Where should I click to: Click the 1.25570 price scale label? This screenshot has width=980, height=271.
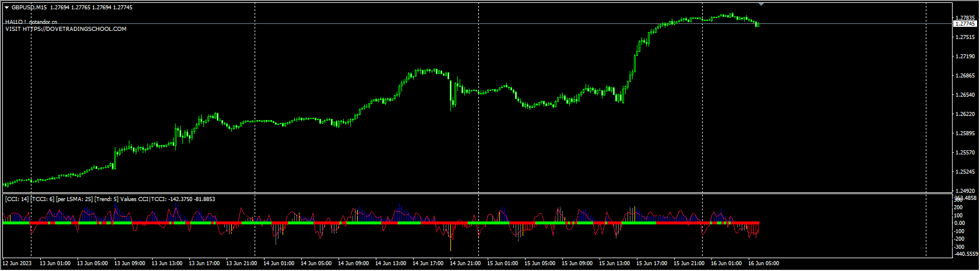pyautogui.click(x=965, y=153)
